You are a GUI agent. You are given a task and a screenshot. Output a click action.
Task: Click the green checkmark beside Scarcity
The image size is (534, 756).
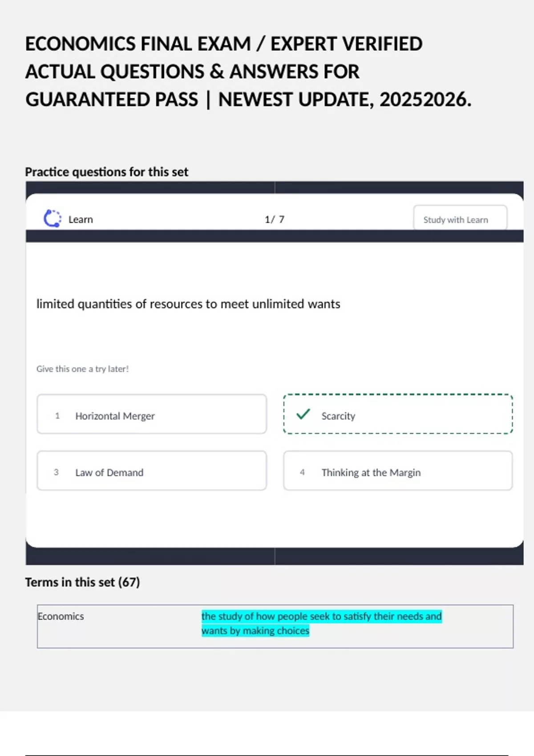click(303, 414)
